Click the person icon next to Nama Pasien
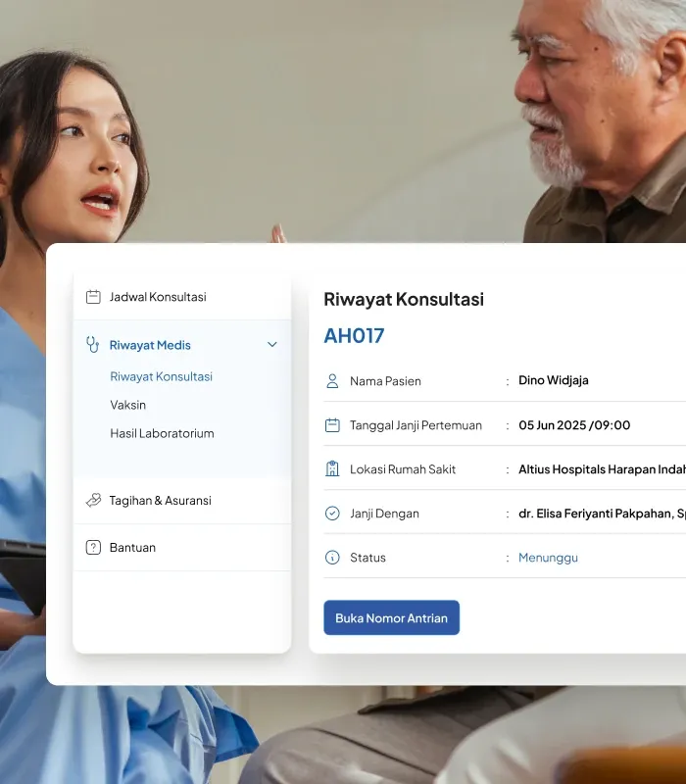This screenshot has height=784, width=686. (x=332, y=381)
